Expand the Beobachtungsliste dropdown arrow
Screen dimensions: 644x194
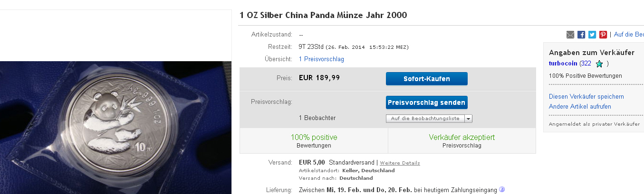(x=468, y=119)
